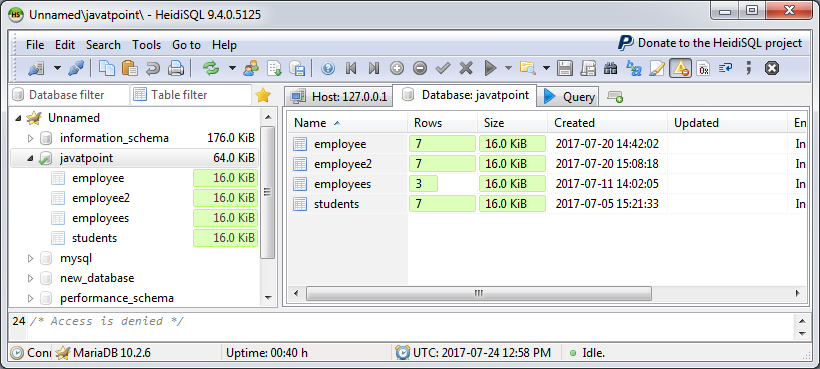This screenshot has width=820, height=369.
Task: Switch to the Query tab
Action: [x=569, y=97]
